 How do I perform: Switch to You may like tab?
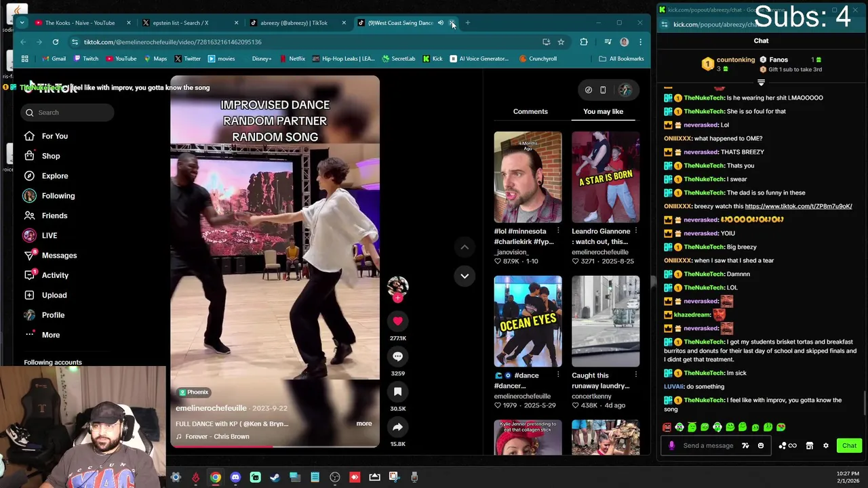[x=603, y=112]
